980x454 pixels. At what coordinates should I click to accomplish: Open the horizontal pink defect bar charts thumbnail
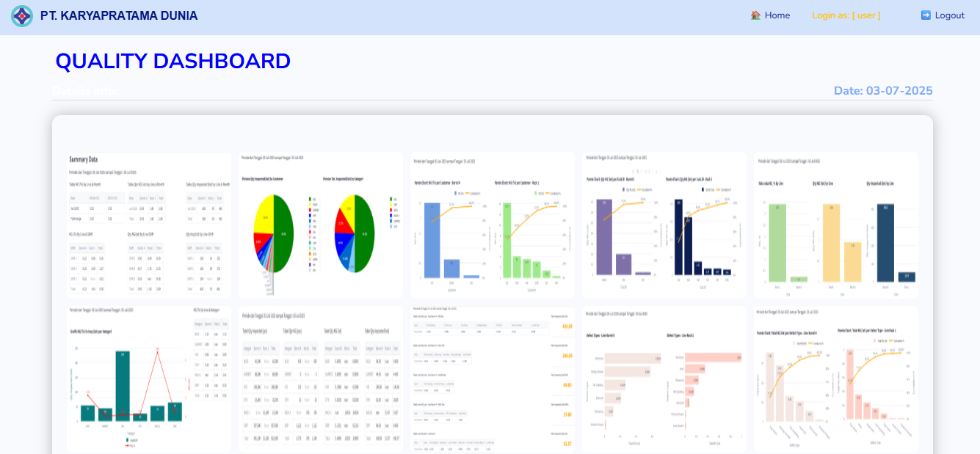pos(664,379)
